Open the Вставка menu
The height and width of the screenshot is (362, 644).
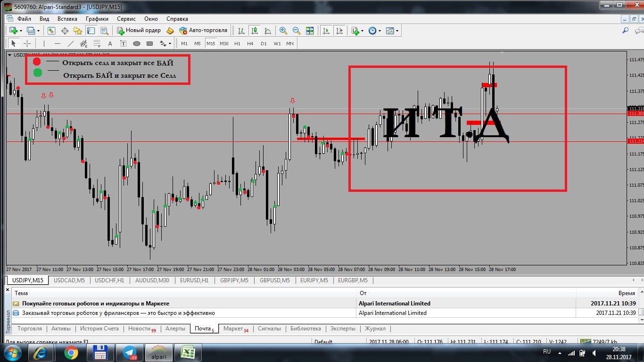(67, 19)
